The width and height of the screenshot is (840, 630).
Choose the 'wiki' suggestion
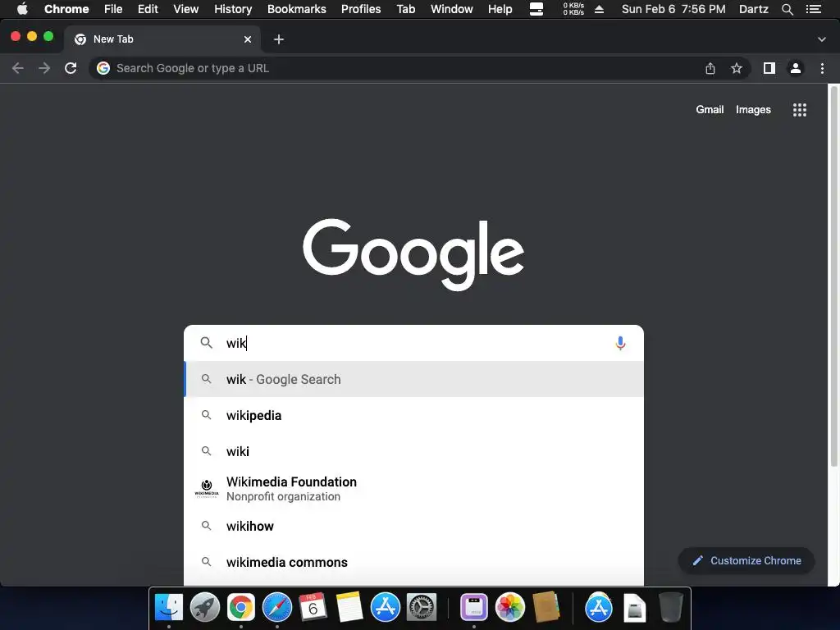click(x=413, y=451)
